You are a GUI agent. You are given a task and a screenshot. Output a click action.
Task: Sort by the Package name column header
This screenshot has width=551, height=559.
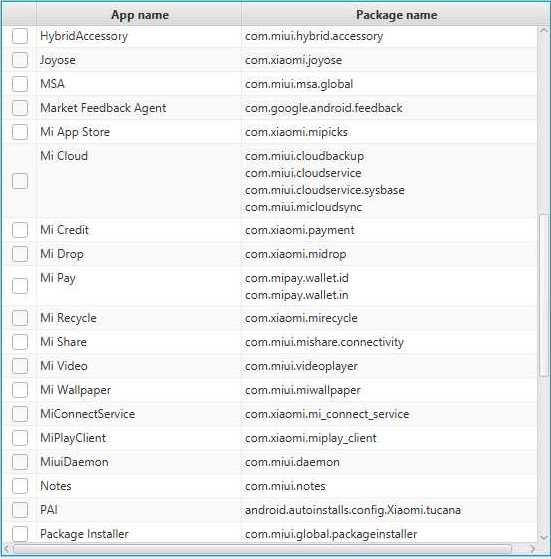[396, 15]
